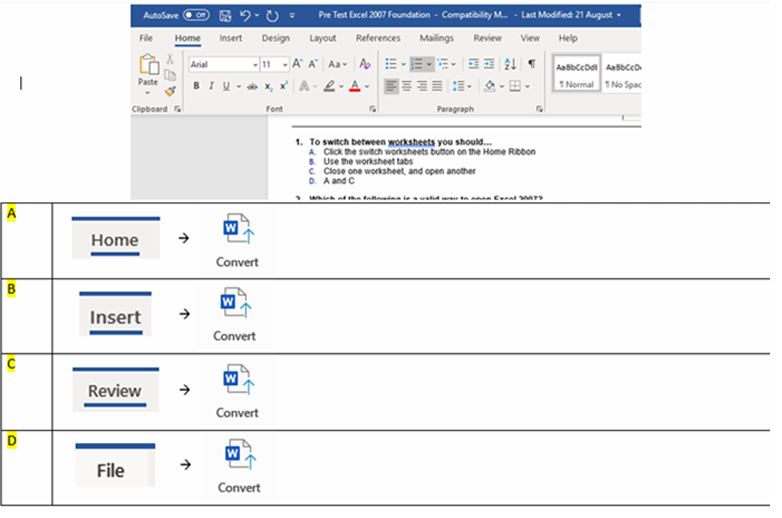Toggle Bold formatting
Image resolution: width=782 pixels, height=518 pixels.
(x=197, y=86)
